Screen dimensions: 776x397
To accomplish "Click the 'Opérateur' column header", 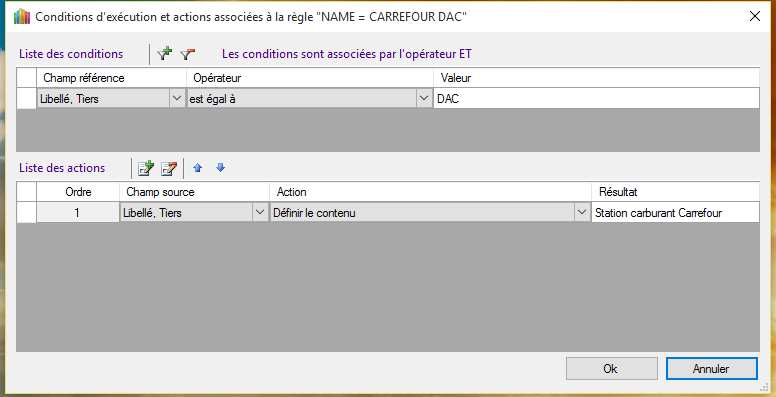I will tap(310, 78).
